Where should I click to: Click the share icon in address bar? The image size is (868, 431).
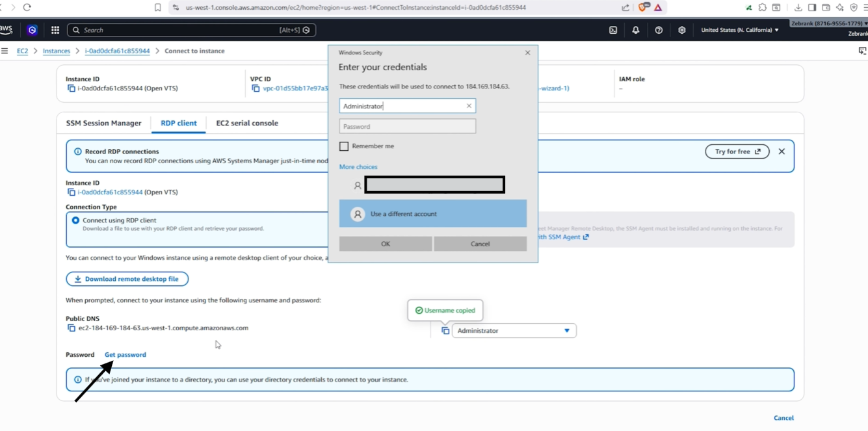point(625,8)
